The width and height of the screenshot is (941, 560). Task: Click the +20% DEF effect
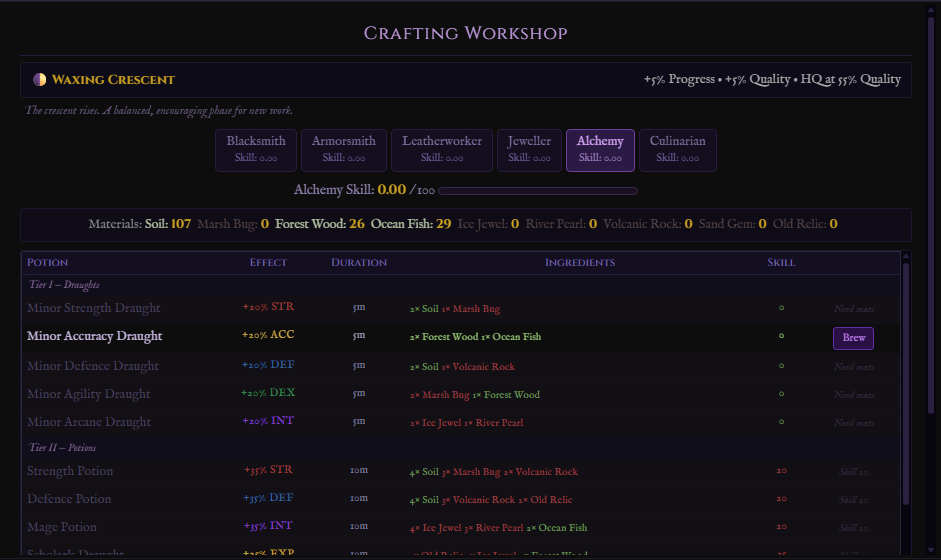coord(268,365)
